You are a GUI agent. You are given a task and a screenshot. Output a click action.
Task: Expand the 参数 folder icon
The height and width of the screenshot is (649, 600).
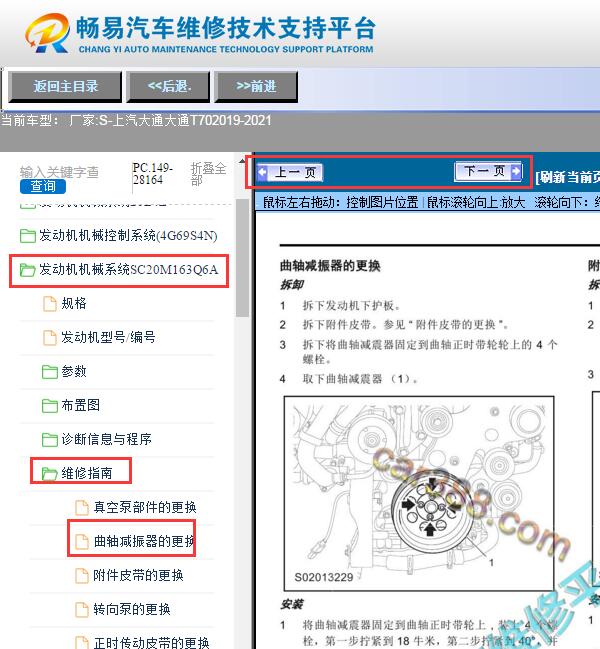(50, 372)
